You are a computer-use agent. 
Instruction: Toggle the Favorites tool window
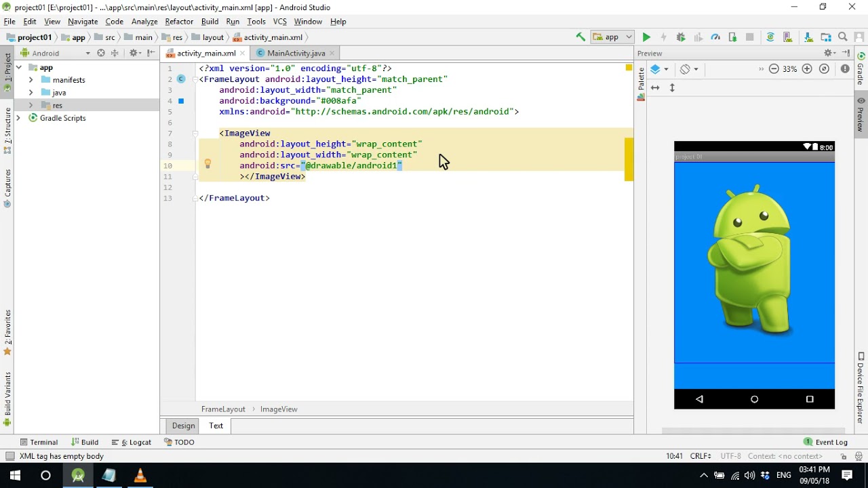click(7, 332)
